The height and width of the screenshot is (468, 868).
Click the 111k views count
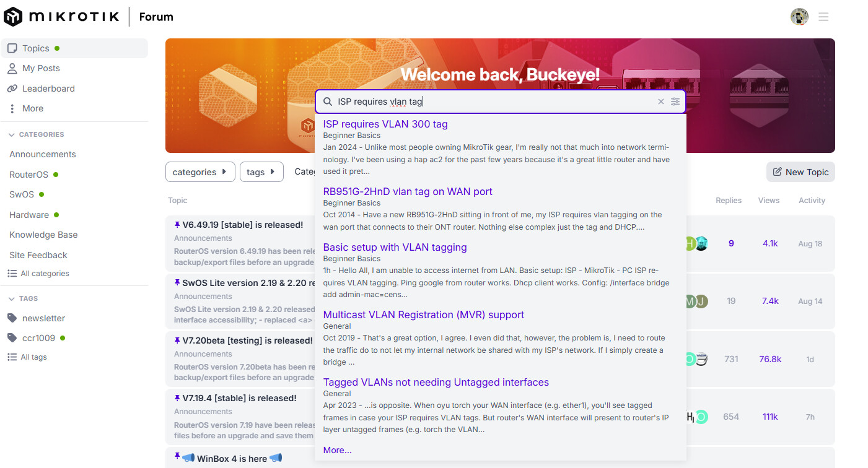click(770, 417)
